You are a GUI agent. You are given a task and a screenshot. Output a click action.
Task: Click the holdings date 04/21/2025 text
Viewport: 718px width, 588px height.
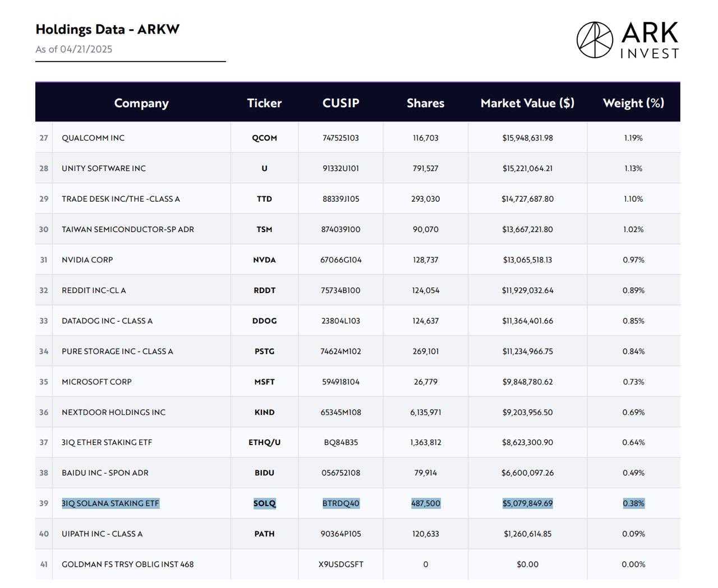click(86, 49)
